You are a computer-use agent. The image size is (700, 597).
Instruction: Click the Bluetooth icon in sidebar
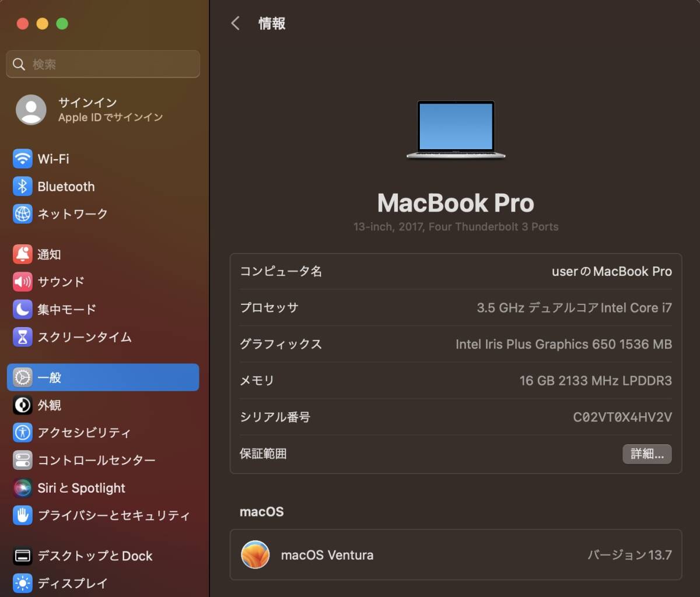[23, 187]
